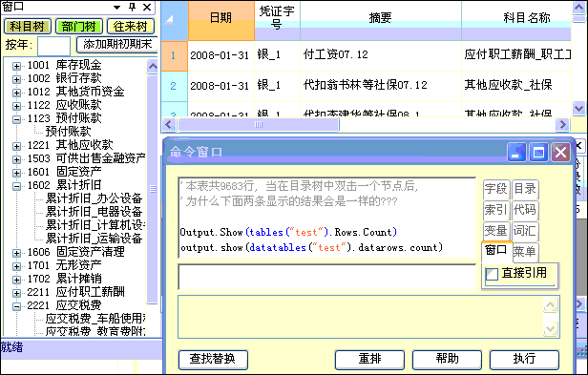Select 累计折旧_办公设备 in the tree
588x375 pixels.
point(94,198)
